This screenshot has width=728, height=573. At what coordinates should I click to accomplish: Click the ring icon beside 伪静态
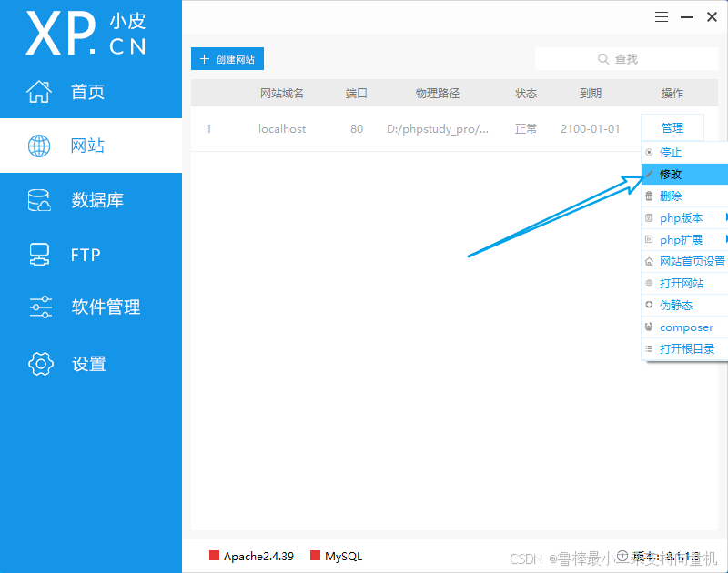pos(649,305)
